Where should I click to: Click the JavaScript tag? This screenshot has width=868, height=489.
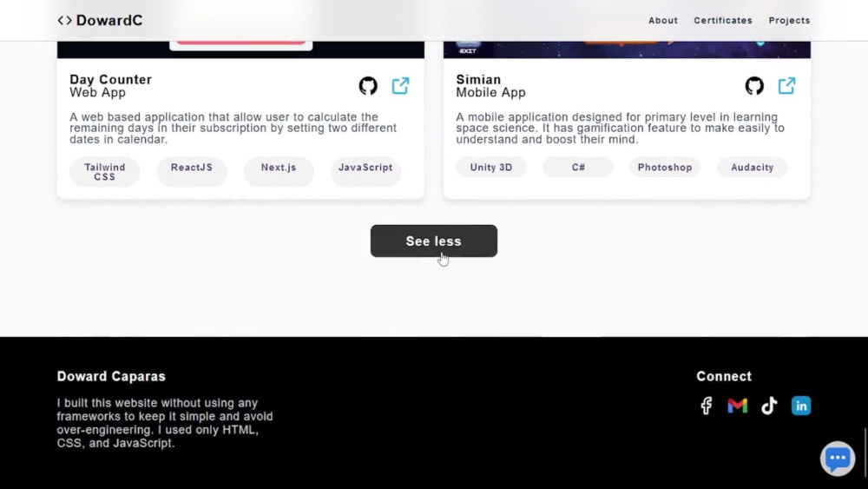[365, 172]
